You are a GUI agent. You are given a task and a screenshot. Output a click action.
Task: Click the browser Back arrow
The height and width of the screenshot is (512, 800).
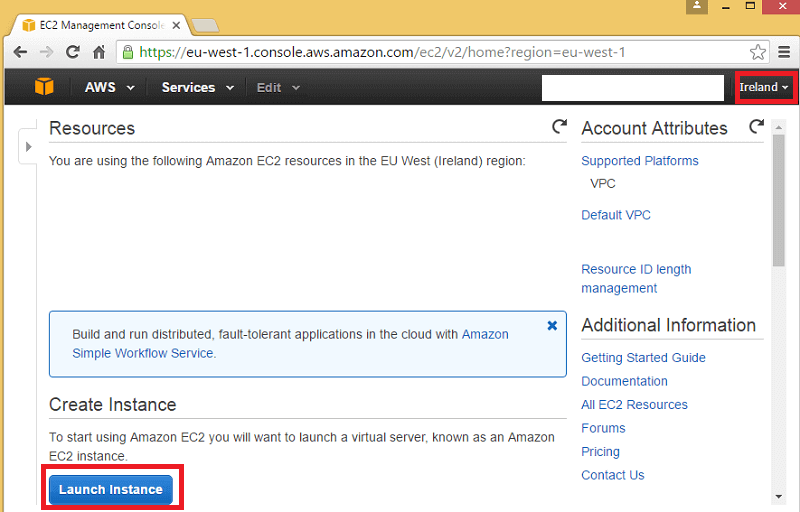[x=20, y=52]
